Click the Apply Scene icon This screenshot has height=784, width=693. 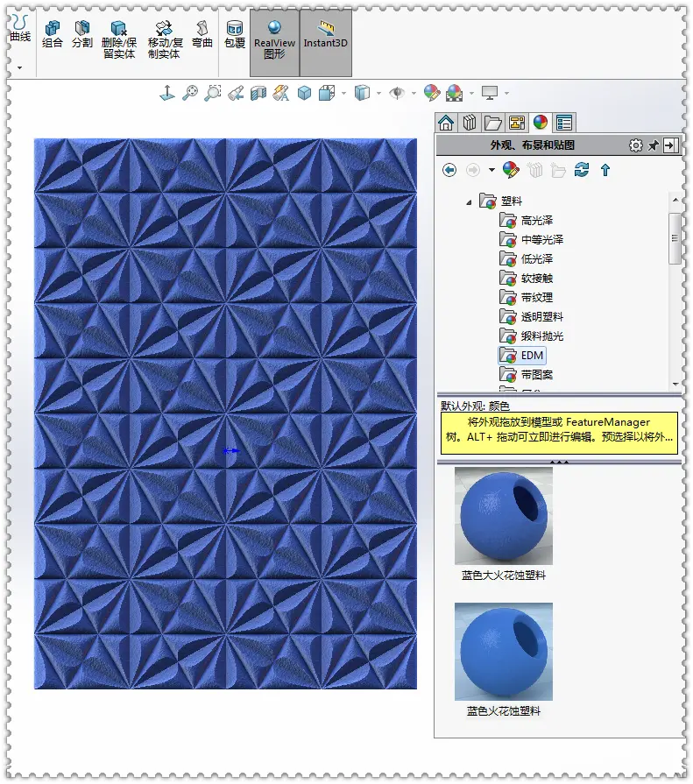(454, 93)
